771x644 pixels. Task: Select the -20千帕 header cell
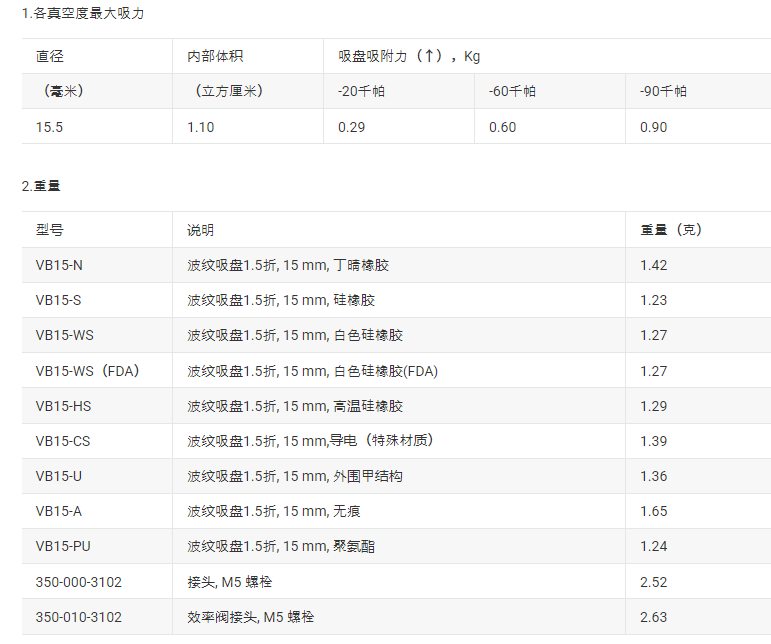(361, 91)
